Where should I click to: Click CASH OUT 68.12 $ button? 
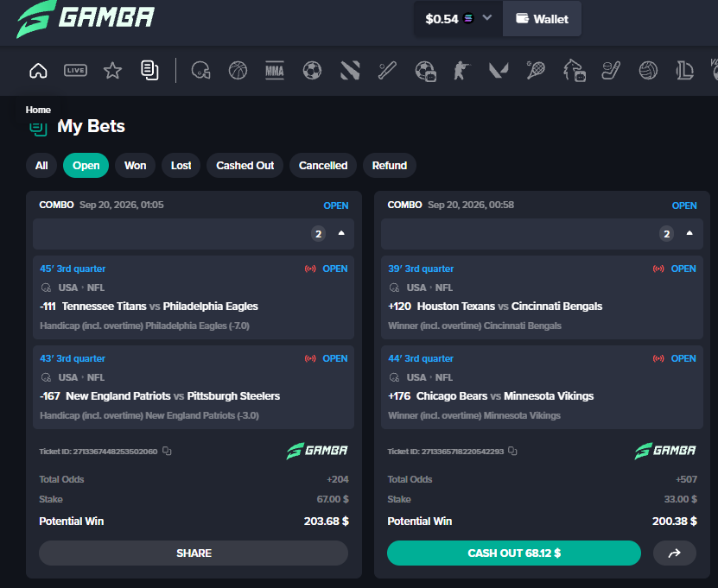pos(514,553)
